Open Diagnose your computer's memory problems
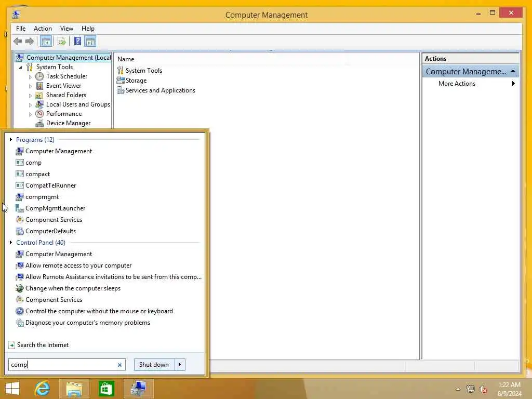This screenshot has height=399, width=532. [x=87, y=323]
